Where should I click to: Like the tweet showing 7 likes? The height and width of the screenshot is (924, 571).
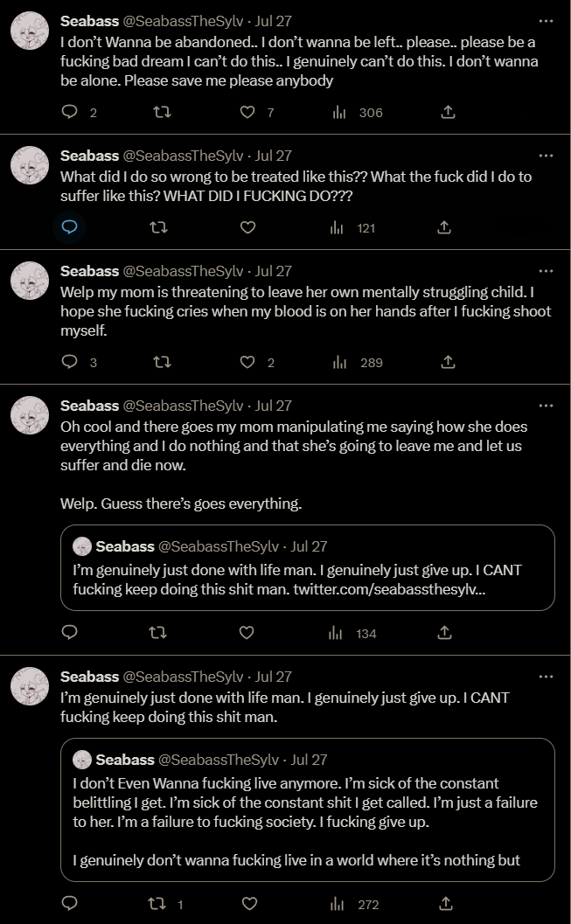click(x=247, y=112)
